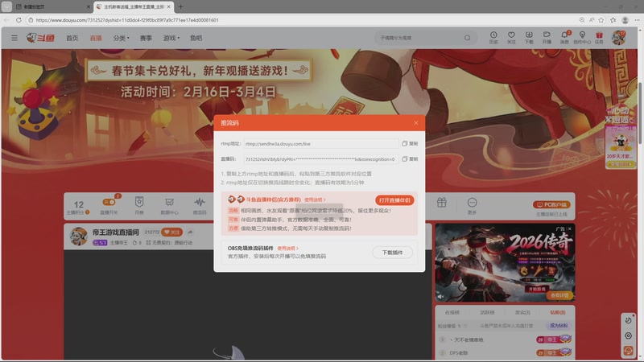Viewport: 644px width, 362px height.
Task: Expand the 游戏 dropdown
Action: click(171, 38)
